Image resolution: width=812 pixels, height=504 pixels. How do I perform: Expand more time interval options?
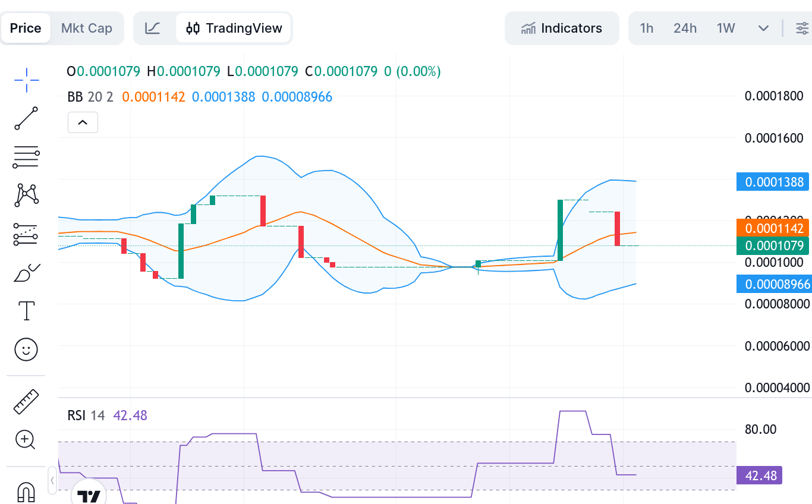pos(764,28)
